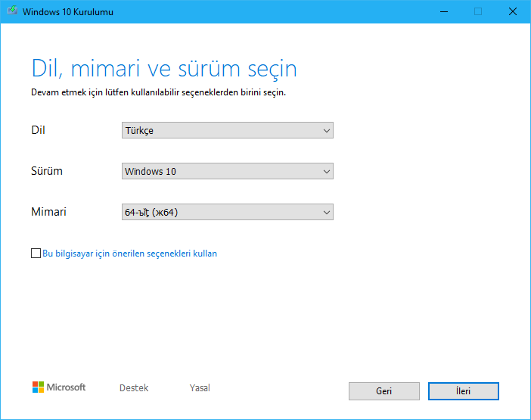Screen dimensions: 531x420
Task: Click the Mimari label
Action: [48, 212]
